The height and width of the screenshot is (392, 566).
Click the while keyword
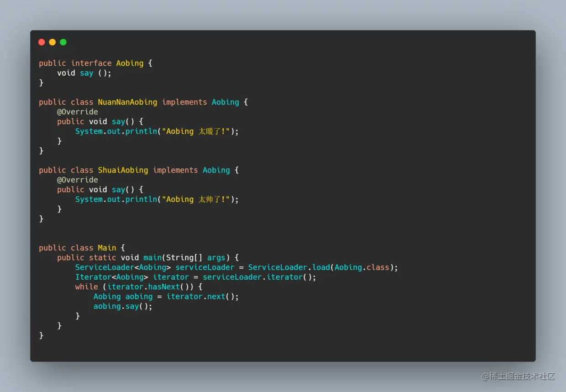click(x=87, y=287)
